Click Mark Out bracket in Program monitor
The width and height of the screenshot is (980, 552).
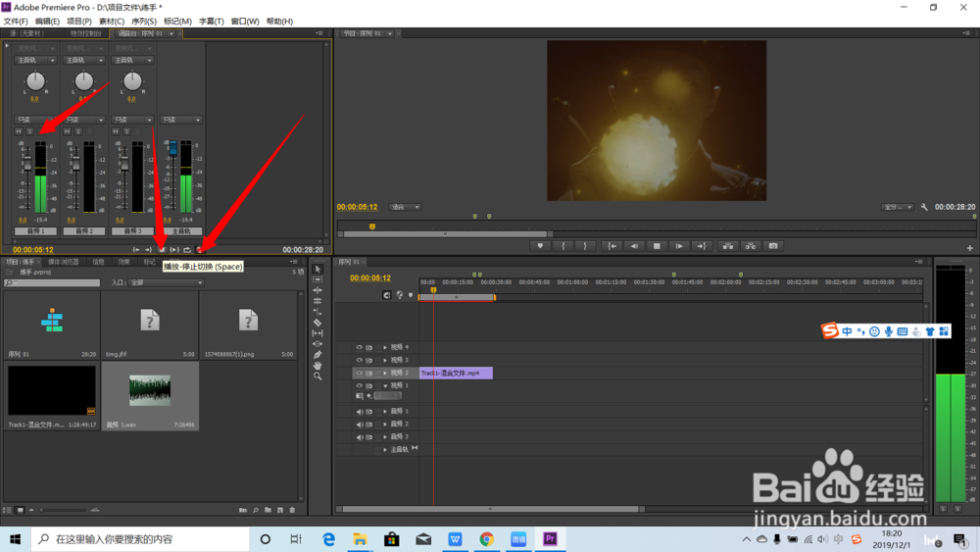tap(585, 246)
